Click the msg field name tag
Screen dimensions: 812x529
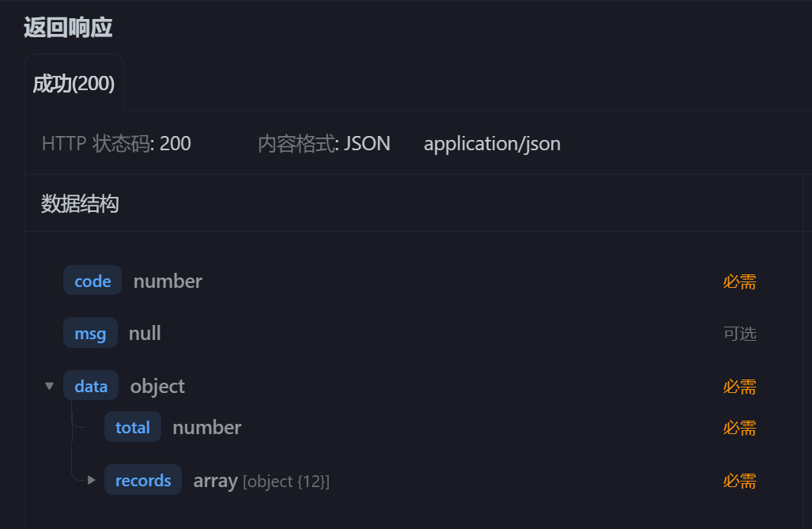pos(90,334)
